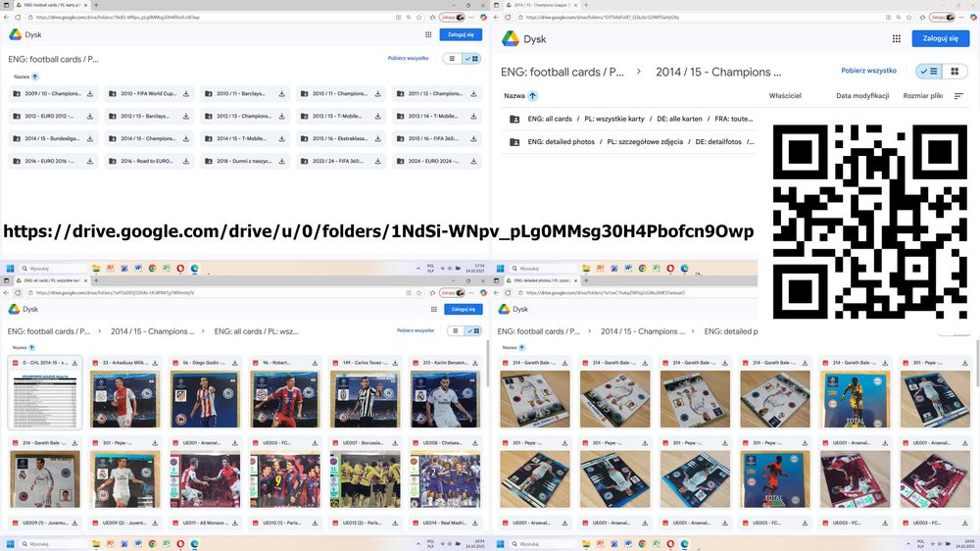This screenshot has width=980, height=551.
Task: Download the 2024 - EURO 2024 folder
Action: point(473,162)
